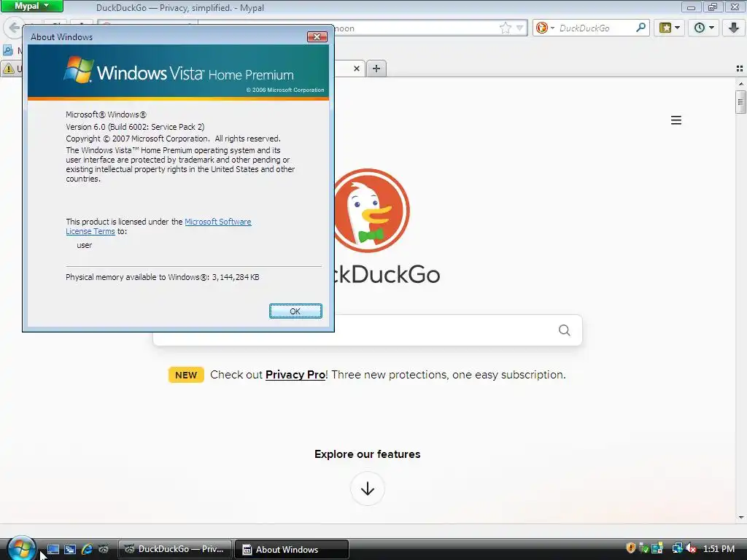Launch Internet Explorer from Quick Launch
747x560 pixels.
87,549
